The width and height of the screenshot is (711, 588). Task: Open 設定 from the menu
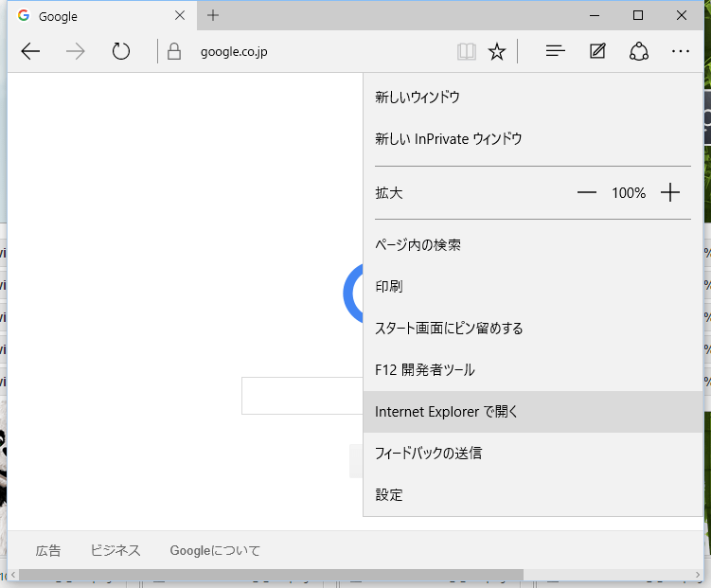533,494
